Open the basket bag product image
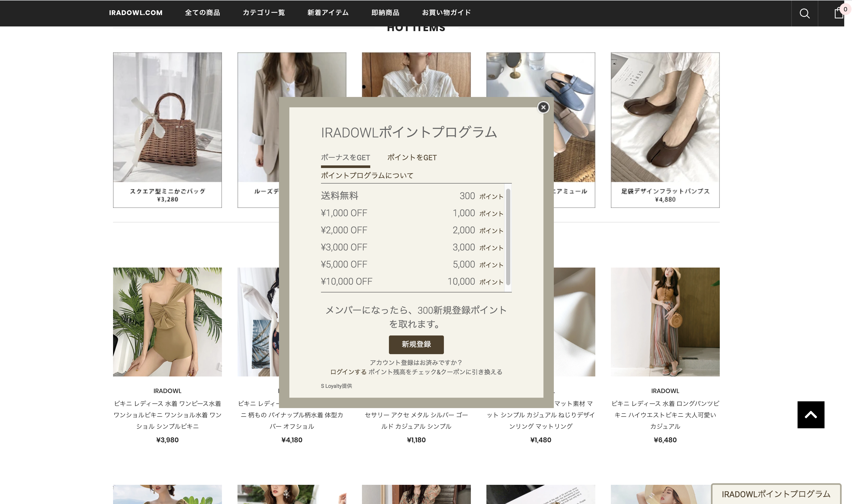 pos(167,117)
